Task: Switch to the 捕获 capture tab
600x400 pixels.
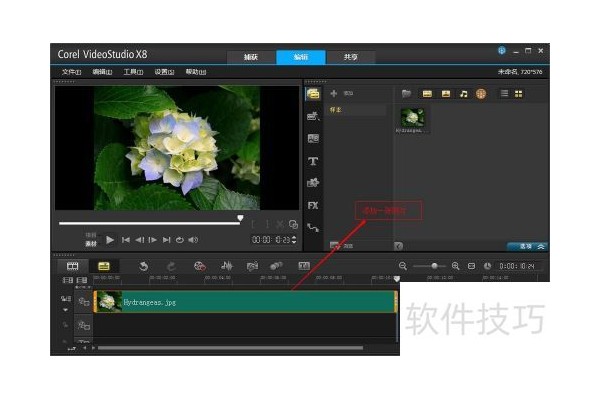Action: [251, 57]
